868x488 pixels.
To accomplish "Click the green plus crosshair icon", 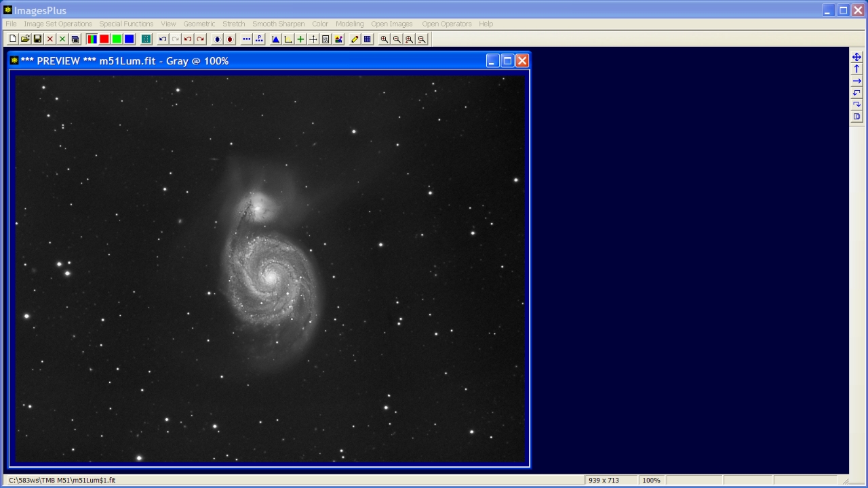I will 300,39.
